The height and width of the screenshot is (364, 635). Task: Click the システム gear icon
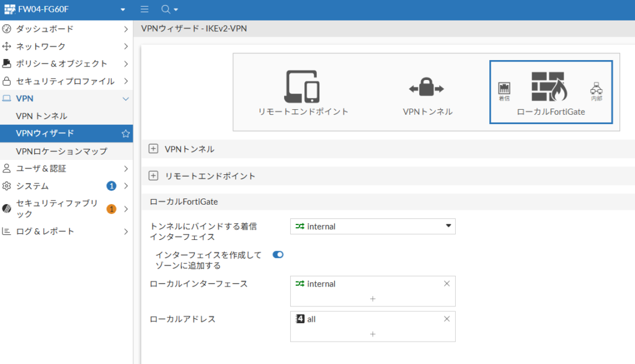[6, 186]
